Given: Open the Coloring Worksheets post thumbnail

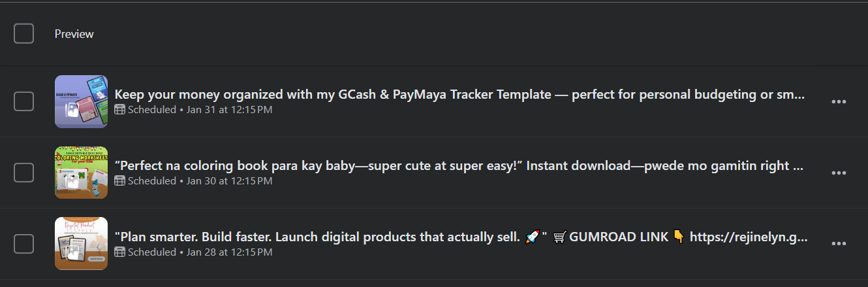Looking at the screenshot, I should 81,173.
